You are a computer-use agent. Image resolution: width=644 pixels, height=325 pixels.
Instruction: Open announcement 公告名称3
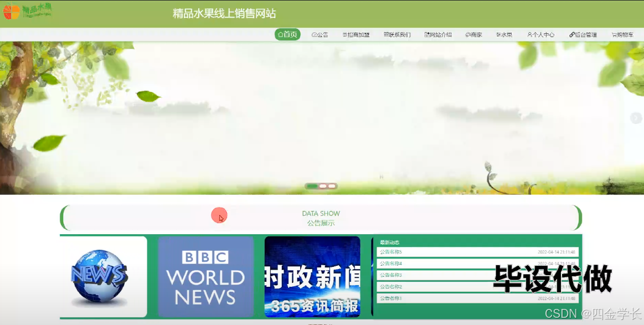(x=477, y=275)
